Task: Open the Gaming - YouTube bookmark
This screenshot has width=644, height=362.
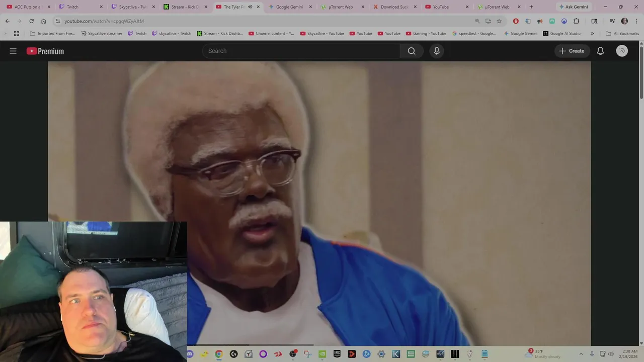Action: (426, 34)
